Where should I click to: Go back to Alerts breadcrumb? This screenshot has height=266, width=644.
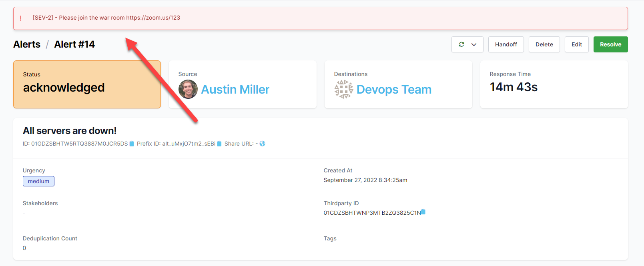click(x=27, y=44)
